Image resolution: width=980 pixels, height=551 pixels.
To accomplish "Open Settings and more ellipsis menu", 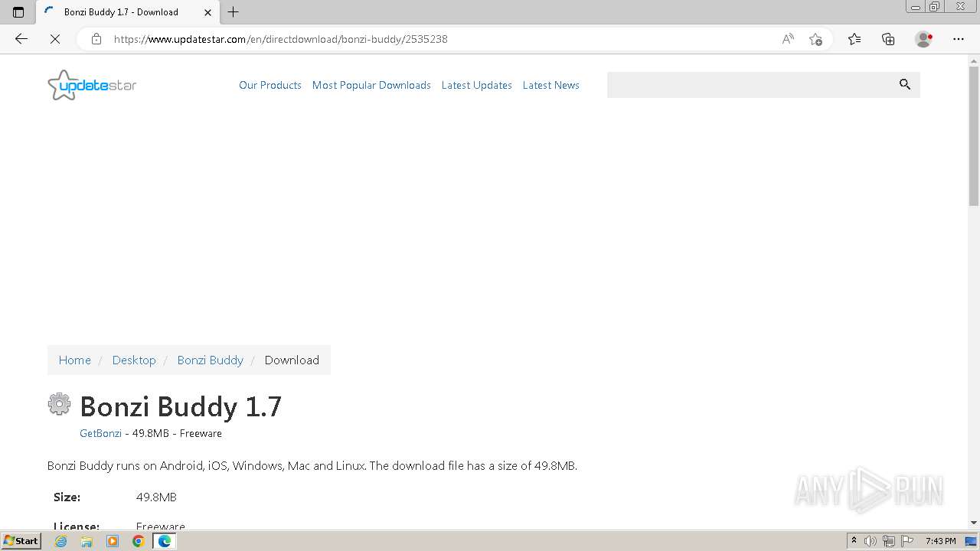I will pos(959,39).
